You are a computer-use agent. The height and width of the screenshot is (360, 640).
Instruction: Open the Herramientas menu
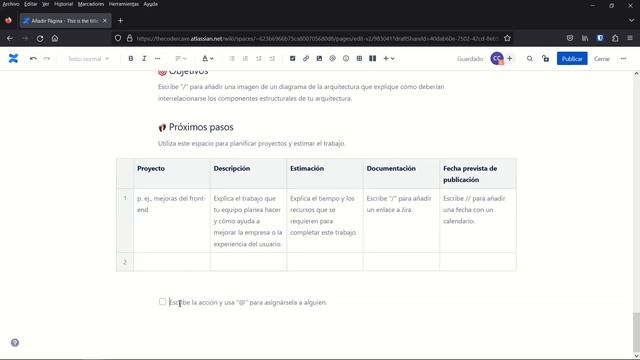[124, 4]
